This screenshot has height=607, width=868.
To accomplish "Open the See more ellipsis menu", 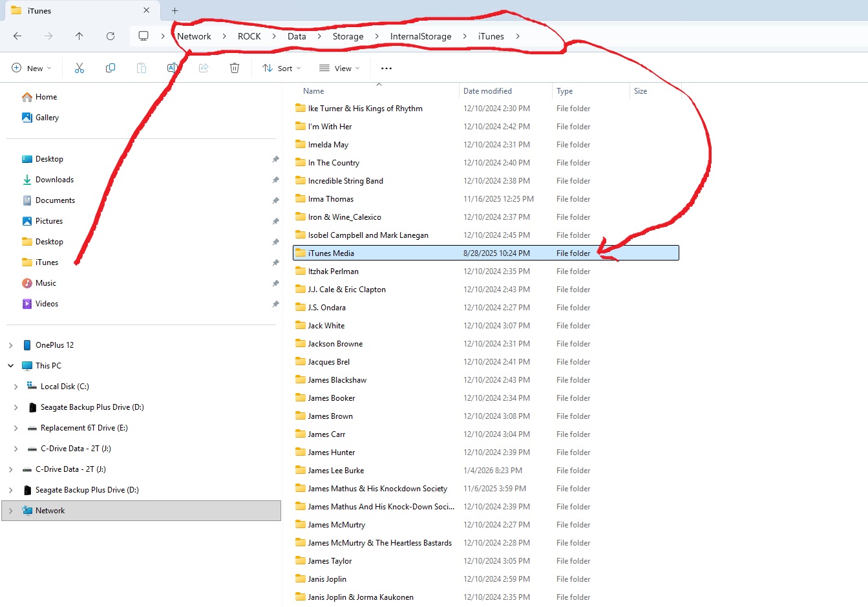I will pyautogui.click(x=386, y=68).
